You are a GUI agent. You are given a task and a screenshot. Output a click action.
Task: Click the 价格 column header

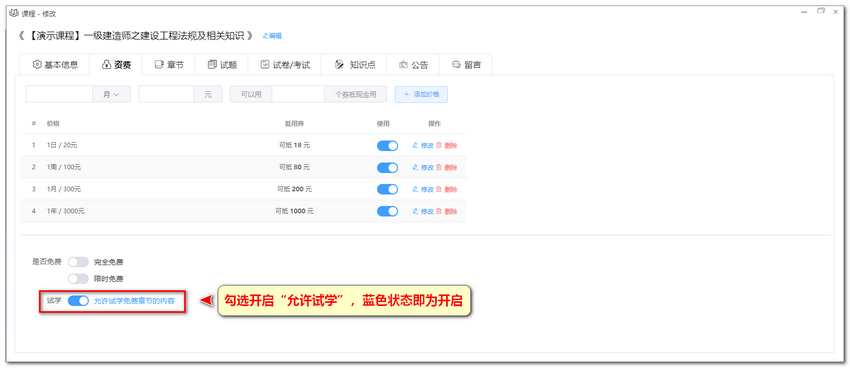[53, 124]
